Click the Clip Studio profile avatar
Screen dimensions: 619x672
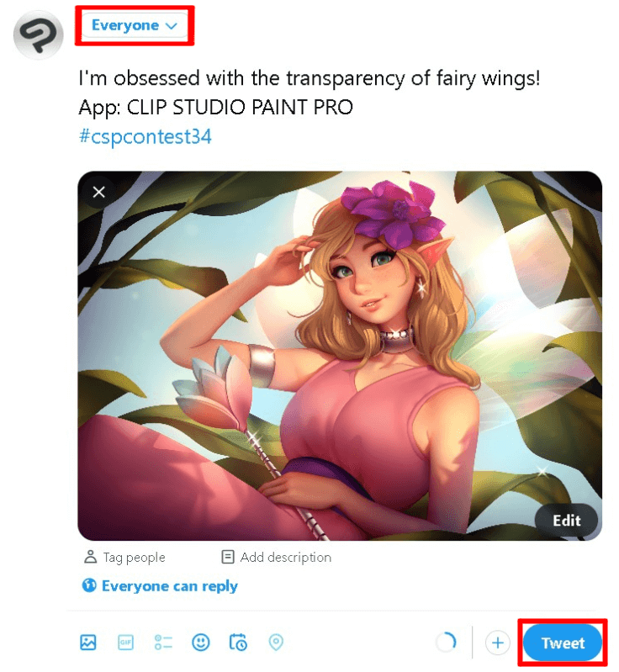pyautogui.click(x=36, y=35)
